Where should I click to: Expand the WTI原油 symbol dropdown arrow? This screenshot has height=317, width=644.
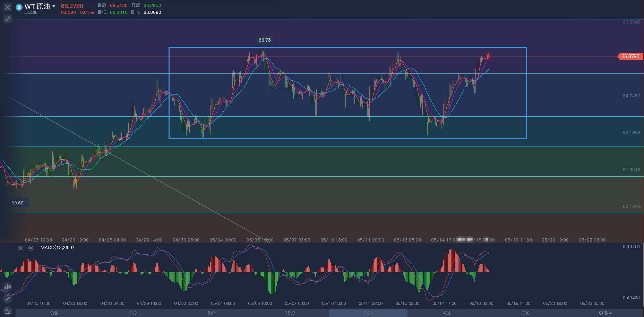pyautogui.click(x=54, y=6)
